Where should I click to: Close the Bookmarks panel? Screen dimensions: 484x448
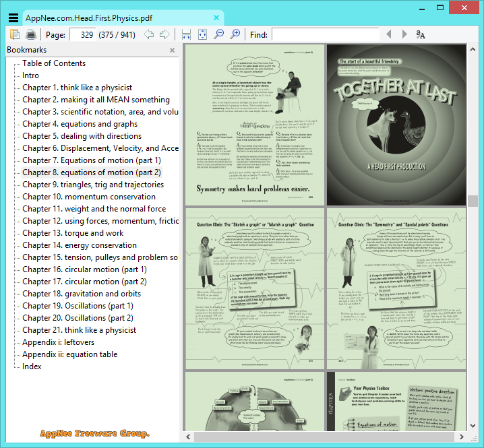click(173, 50)
